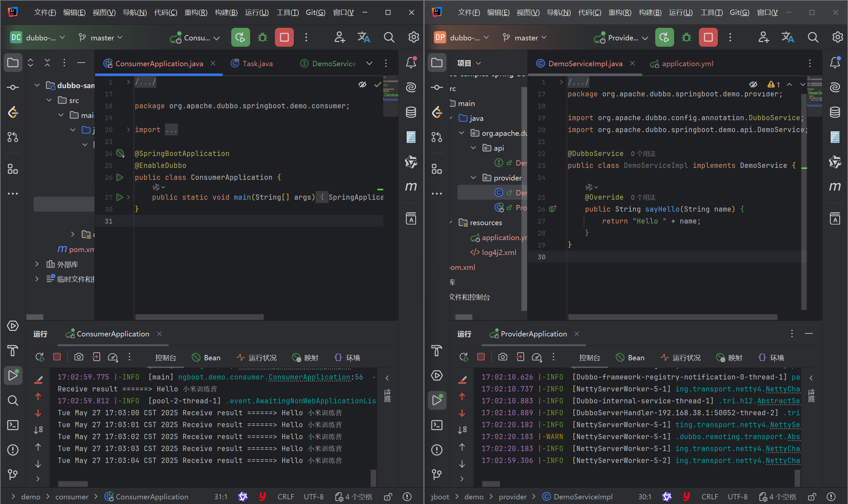Open master branch dropdown in left window
The width and height of the screenshot is (848, 504).
[101, 37]
